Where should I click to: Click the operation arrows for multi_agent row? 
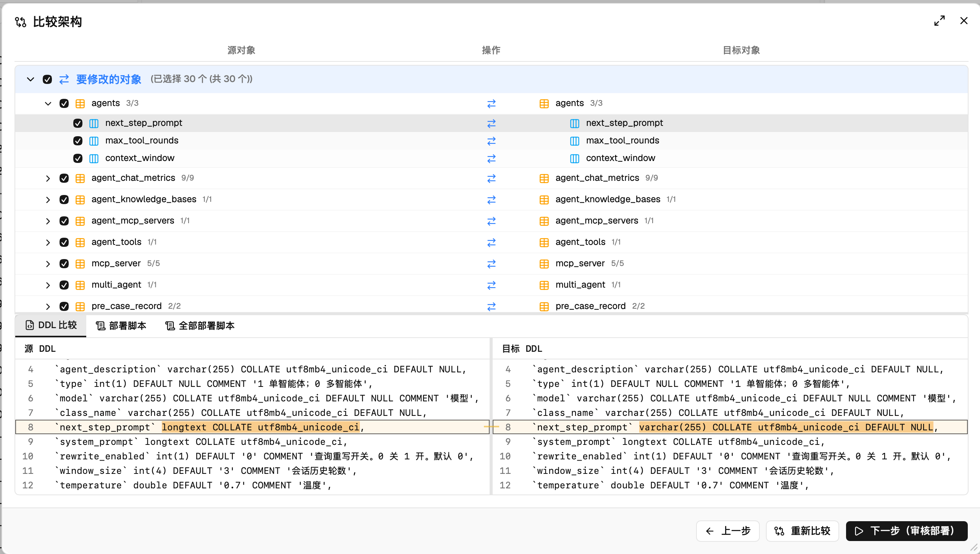(x=491, y=285)
